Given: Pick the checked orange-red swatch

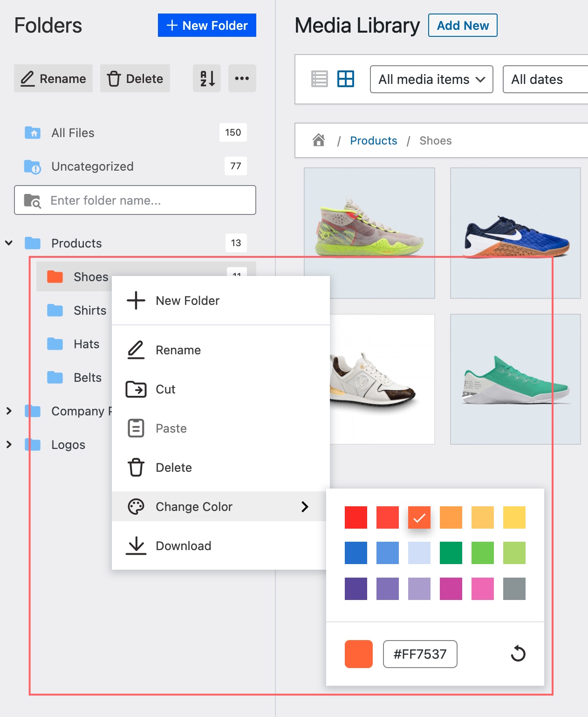Looking at the screenshot, I should pyautogui.click(x=419, y=517).
